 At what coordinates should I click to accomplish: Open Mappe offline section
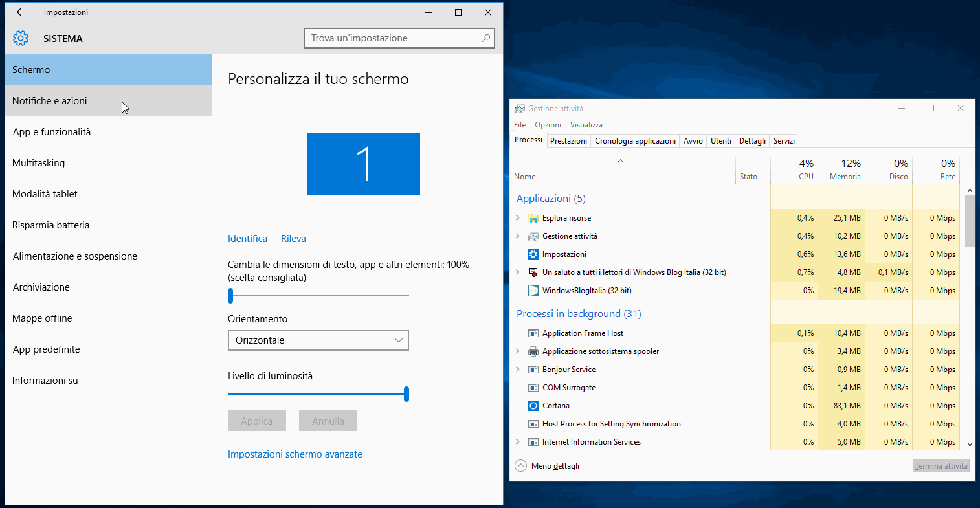(x=109, y=318)
